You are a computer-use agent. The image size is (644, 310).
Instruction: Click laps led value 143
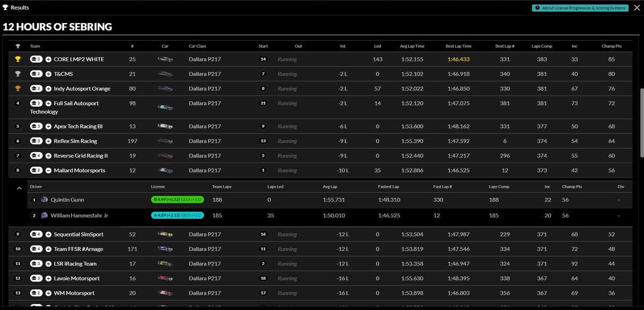coord(377,60)
